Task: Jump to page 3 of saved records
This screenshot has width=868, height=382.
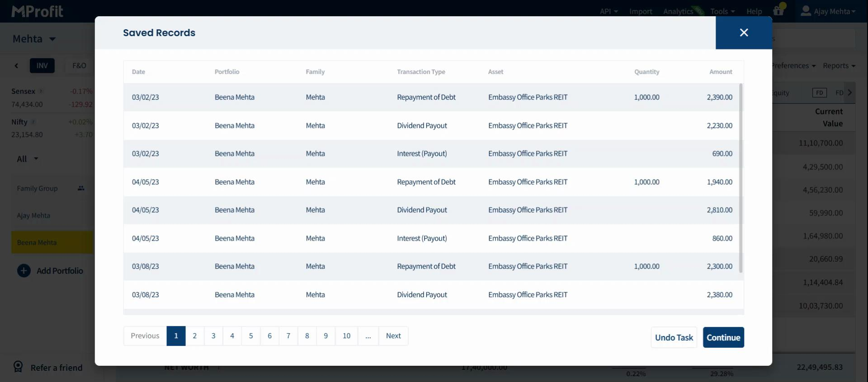Action: pos(213,336)
